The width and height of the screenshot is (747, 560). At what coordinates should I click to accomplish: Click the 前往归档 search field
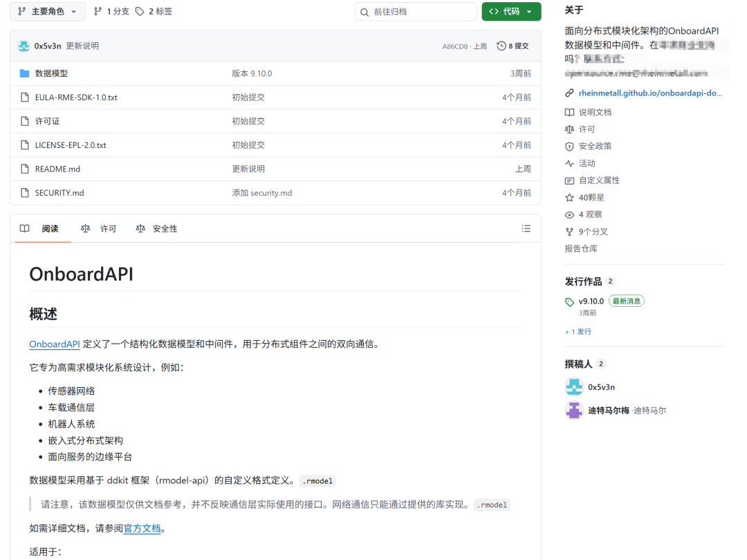(416, 12)
